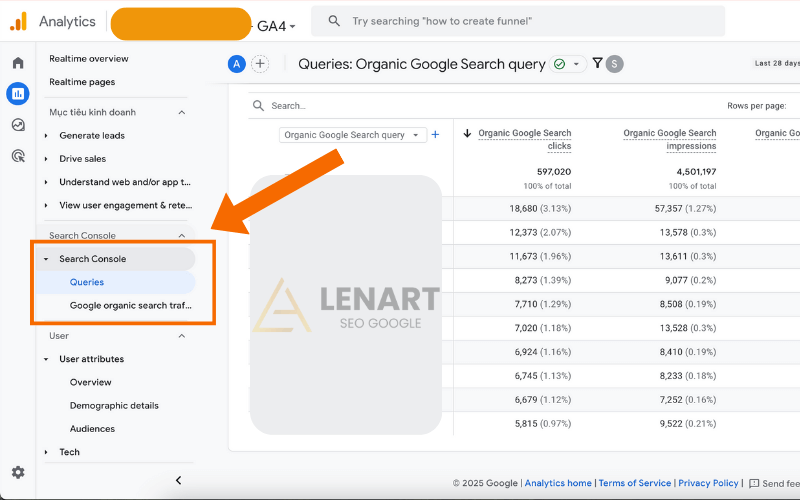Click the 18,680 (3.13%) clicks cell
This screenshot has height=500, width=800.
tap(540, 209)
